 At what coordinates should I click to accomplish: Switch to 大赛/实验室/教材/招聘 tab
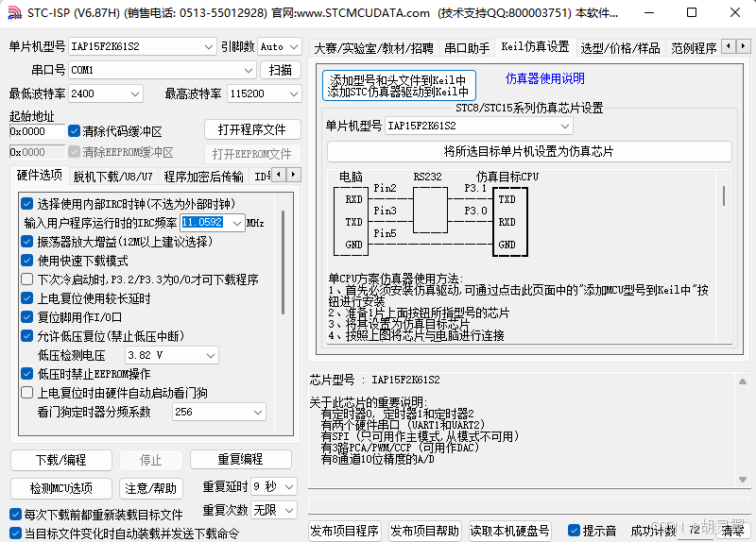coord(373,48)
